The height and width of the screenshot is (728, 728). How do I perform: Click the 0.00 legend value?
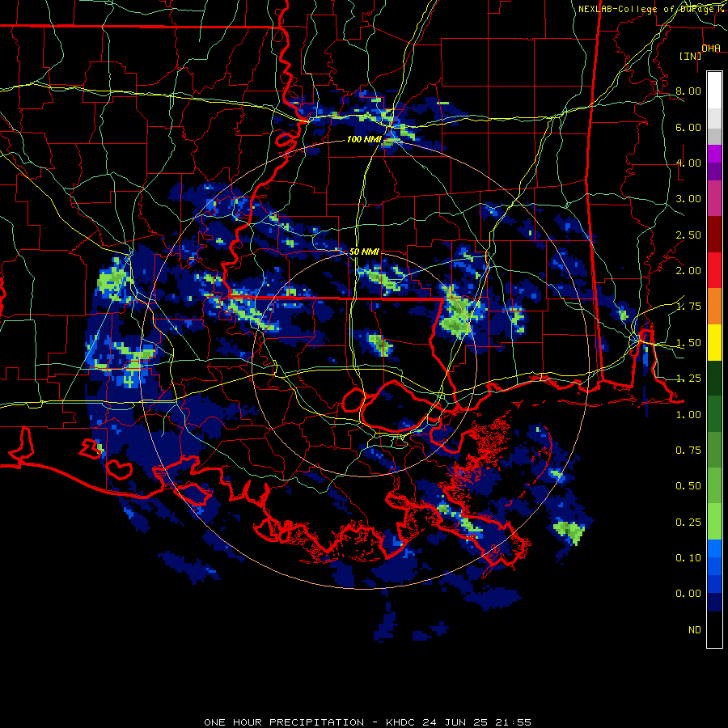tap(688, 594)
